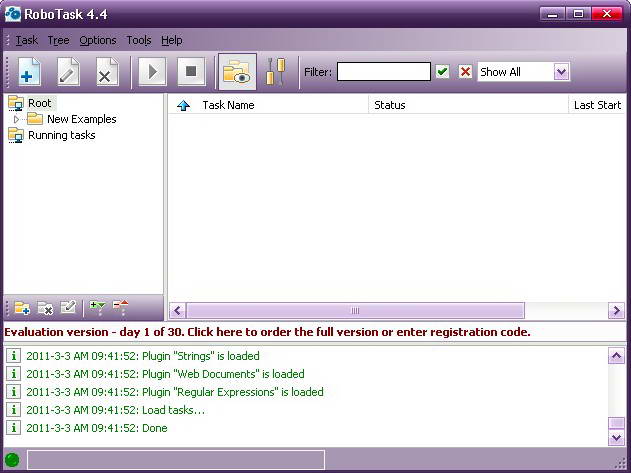Select the Plugin "Strings" is loaded log line
The height and width of the screenshot is (473, 631).
tap(143, 356)
